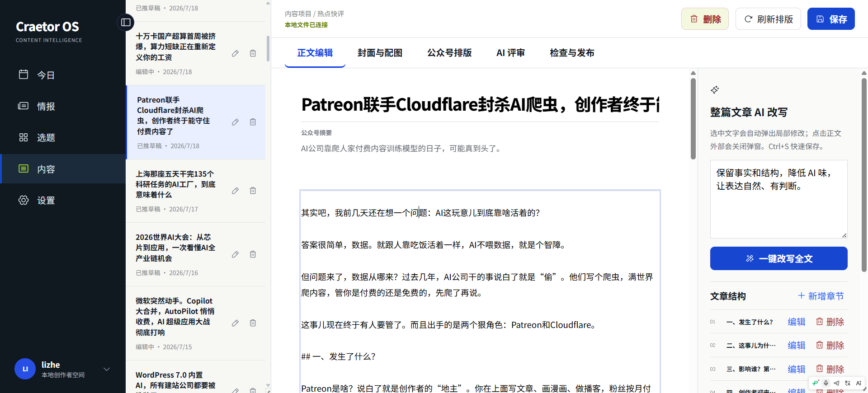This screenshot has width=868, height=393.
Task: Edit the 微软突然动手 Copilot article via pencil
Action: [235, 323]
